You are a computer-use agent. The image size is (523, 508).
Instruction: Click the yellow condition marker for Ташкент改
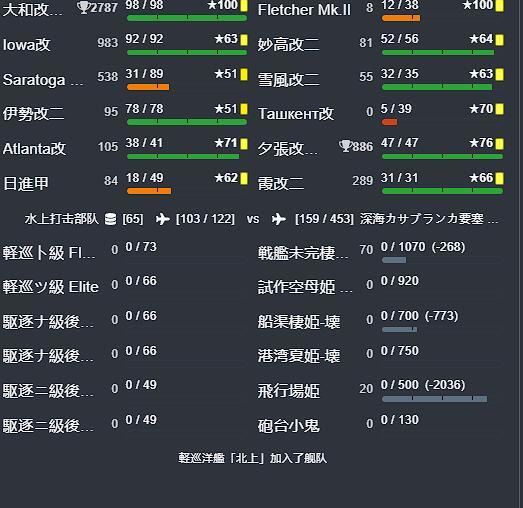pos(499,109)
